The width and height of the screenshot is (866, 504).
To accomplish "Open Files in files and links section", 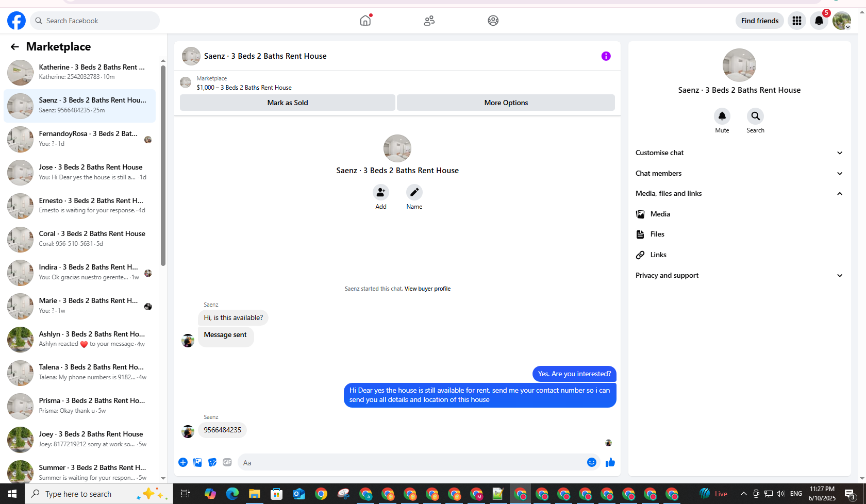I will tap(739, 234).
